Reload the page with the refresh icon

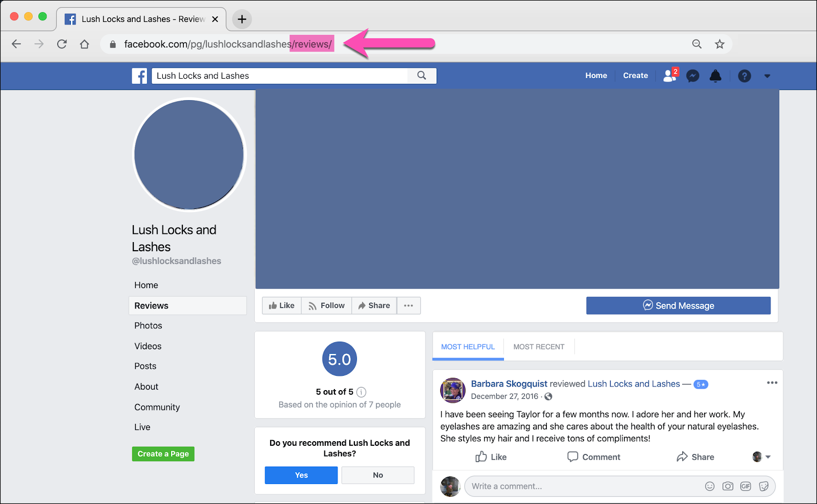(x=62, y=44)
